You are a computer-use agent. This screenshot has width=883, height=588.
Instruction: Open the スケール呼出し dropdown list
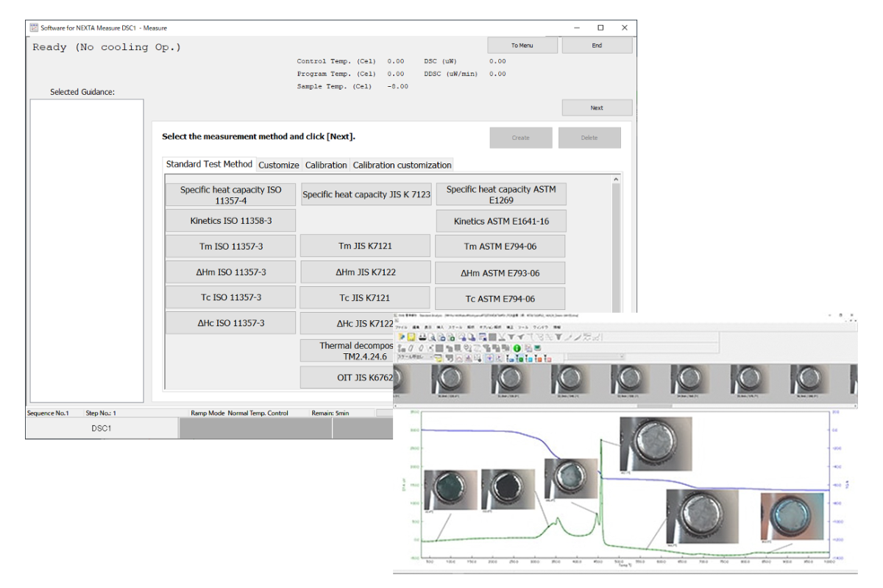click(430, 360)
